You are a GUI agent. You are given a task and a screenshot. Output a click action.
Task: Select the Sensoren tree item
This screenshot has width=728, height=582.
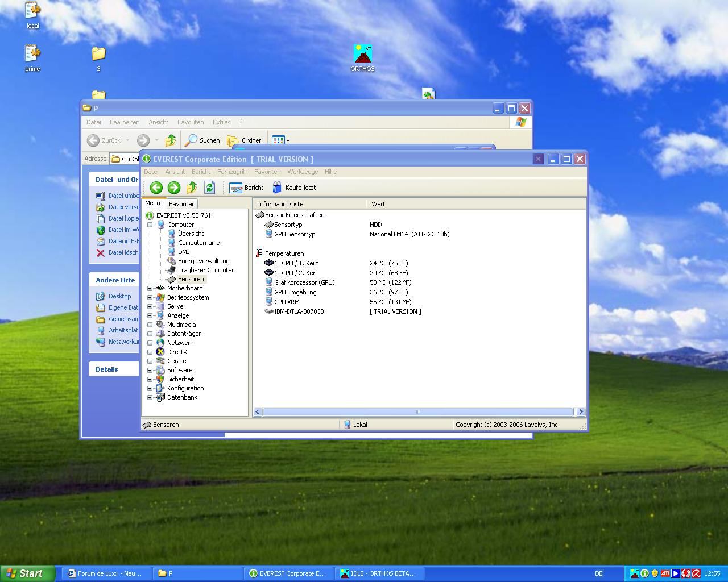pos(191,279)
